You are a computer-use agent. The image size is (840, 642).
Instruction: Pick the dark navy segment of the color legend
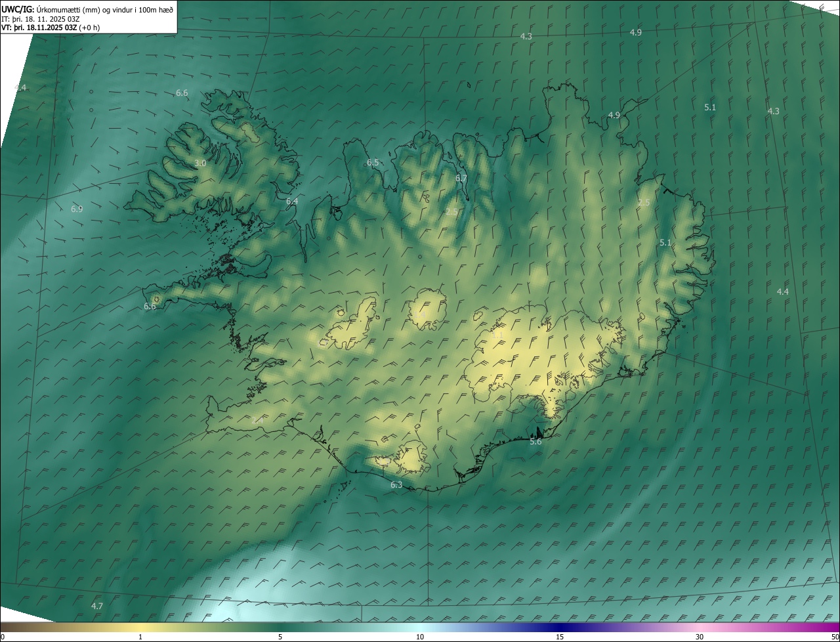pyautogui.click(x=560, y=628)
